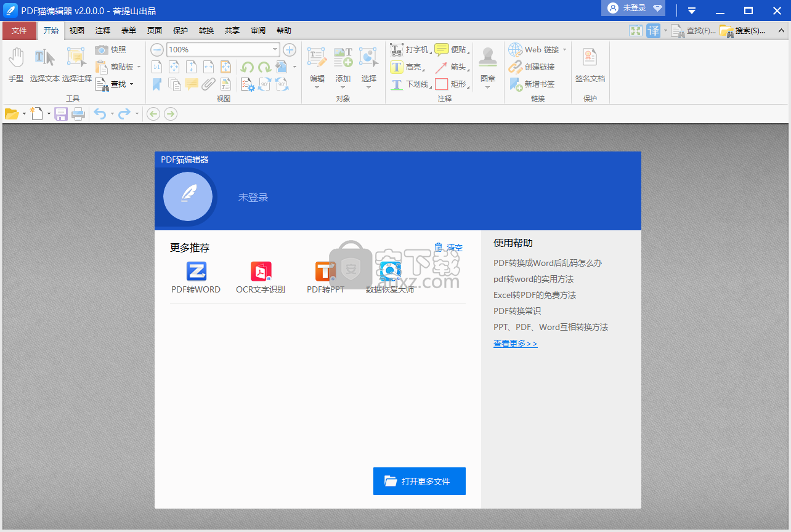Switch to the Convert (转换) ribbon tab
Image resolution: width=791 pixels, height=532 pixels.
coord(206,31)
